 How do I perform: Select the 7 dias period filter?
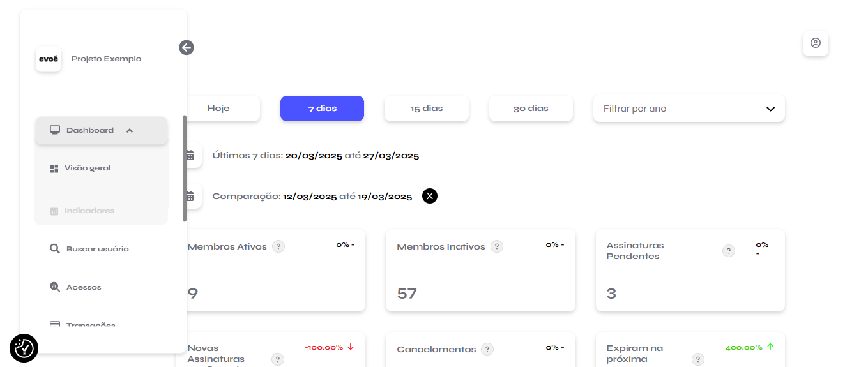coord(322,109)
